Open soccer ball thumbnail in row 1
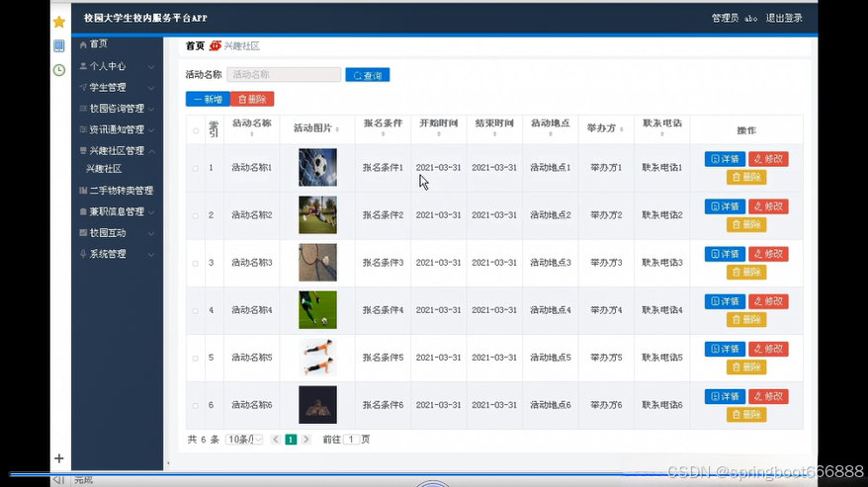The height and width of the screenshot is (487, 868). click(317, 167)
